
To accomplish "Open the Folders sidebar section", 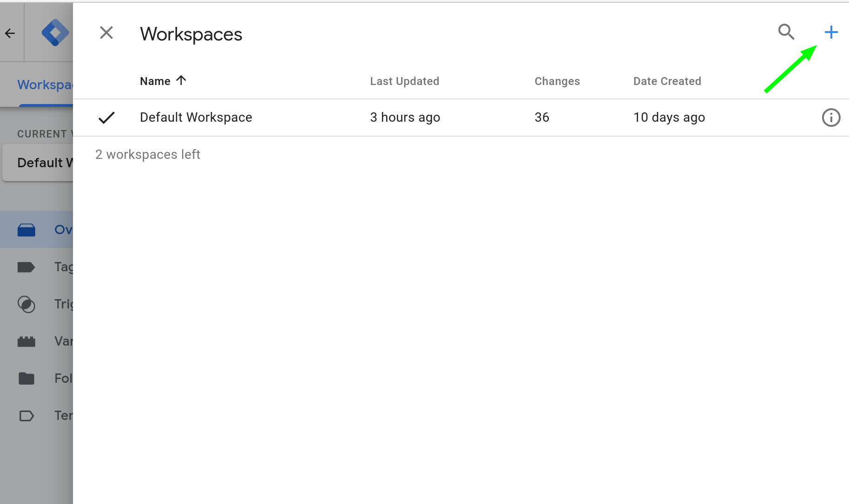I will tap(26, 378).
